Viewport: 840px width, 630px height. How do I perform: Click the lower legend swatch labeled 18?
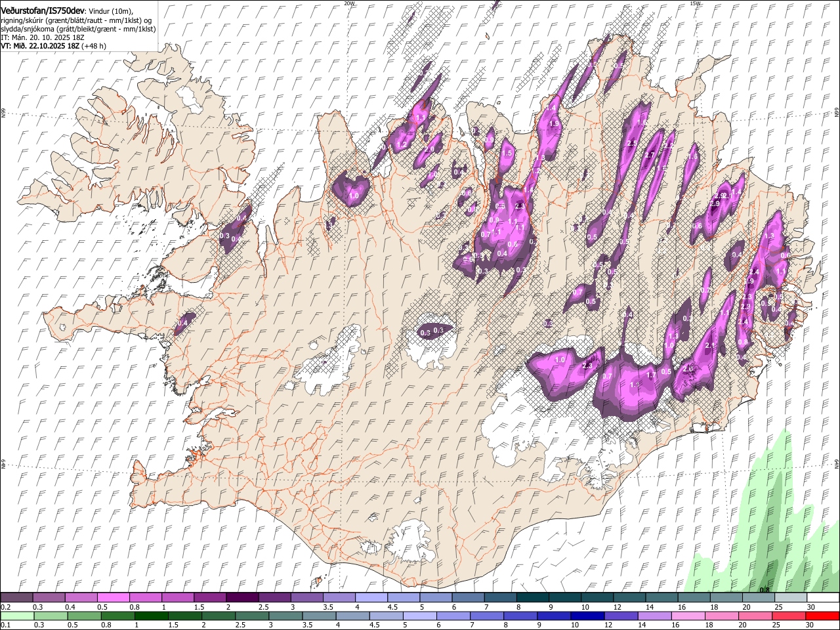click(721, 616)
